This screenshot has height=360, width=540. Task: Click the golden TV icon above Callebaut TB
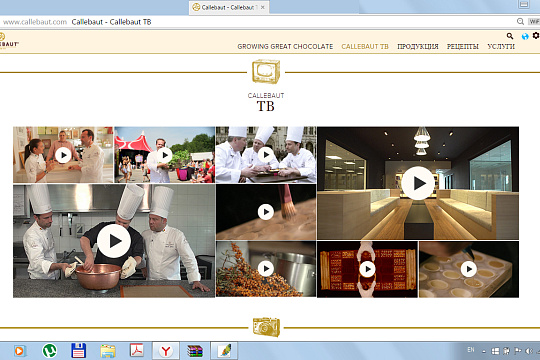266,72
